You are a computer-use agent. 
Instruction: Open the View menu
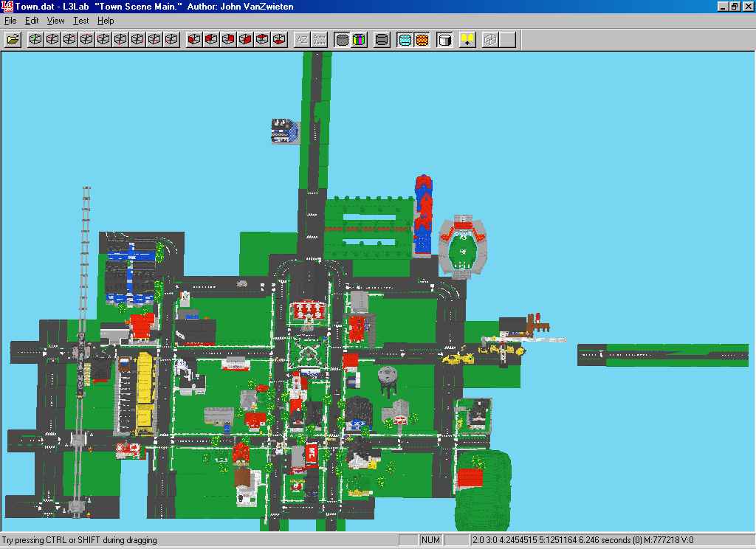56,21
